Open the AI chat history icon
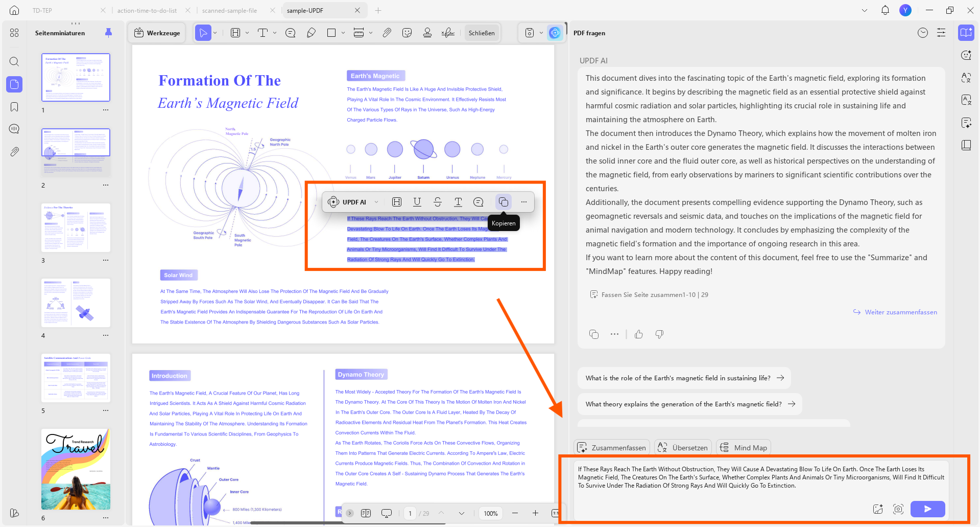Viewport: 980px width, 527px height. (923, 33)
